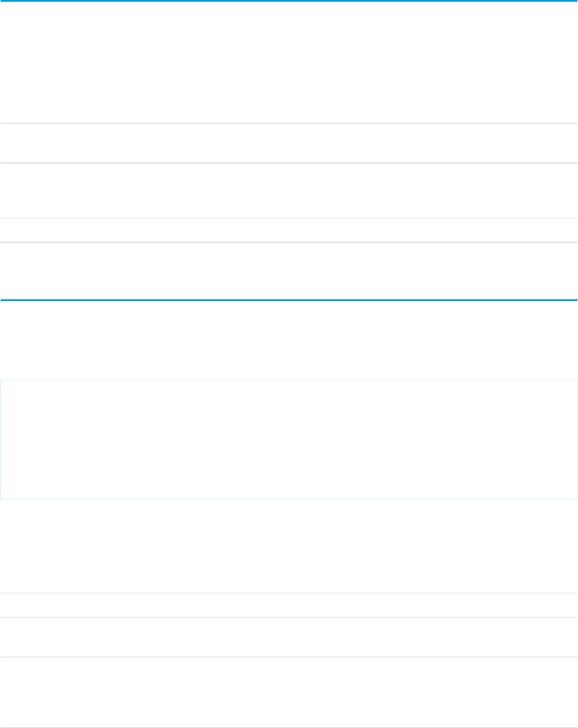Click the left border of the bordered box
The width and height of the screenshot is (578, 728).
point(1,439)
